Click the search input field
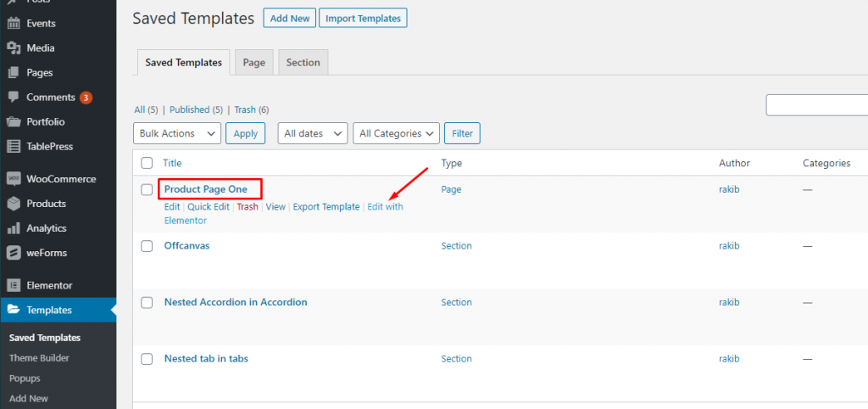 point(817,105)
